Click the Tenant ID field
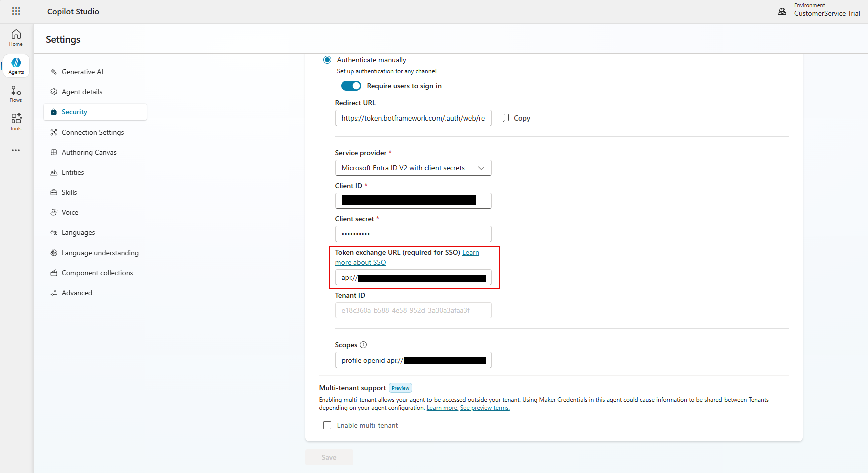868x473 pixels. pos(413,310)
